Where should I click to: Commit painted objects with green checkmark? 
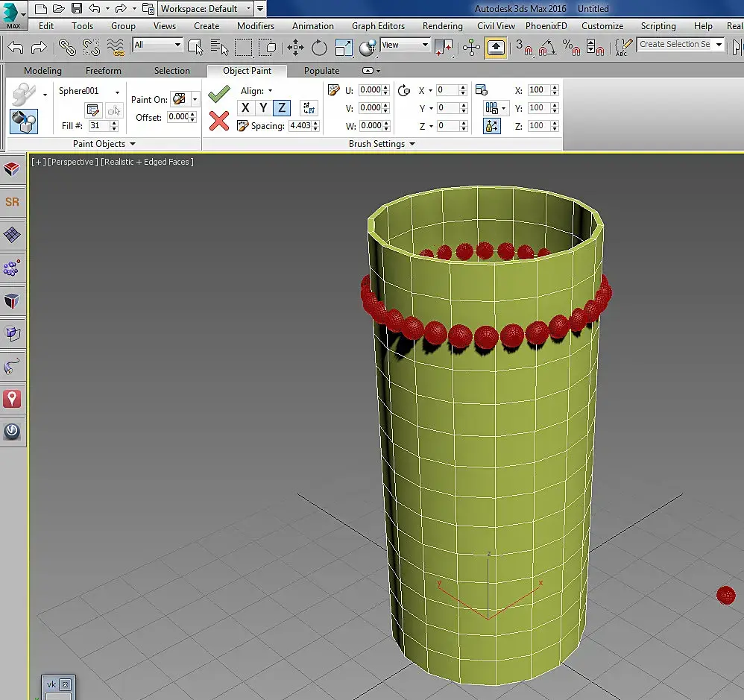pyautogui.click(x=218, y=94)
